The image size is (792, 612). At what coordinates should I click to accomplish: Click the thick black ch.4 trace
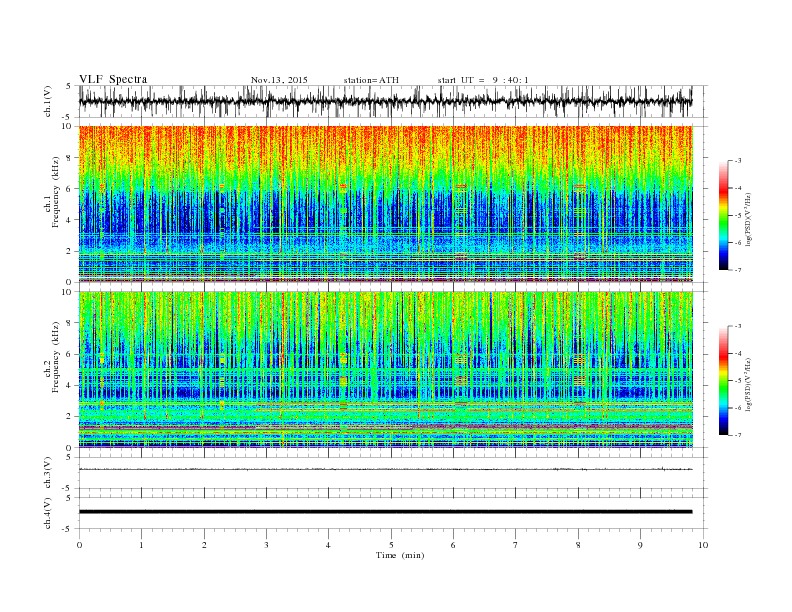click(x=385, y=512)
